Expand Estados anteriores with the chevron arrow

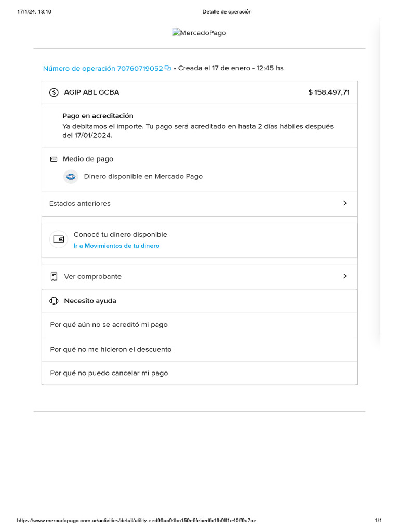[345, 203]
